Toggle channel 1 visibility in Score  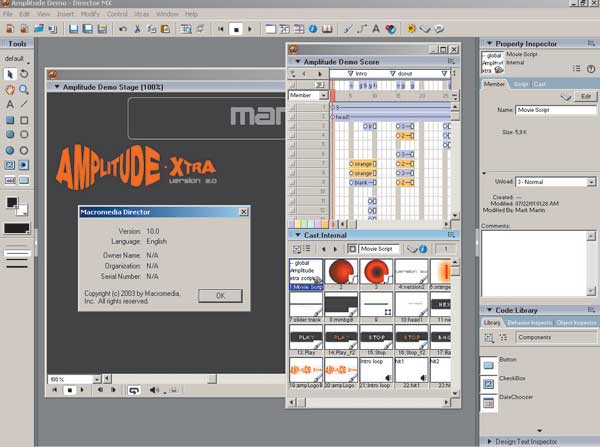coord(293,107)
